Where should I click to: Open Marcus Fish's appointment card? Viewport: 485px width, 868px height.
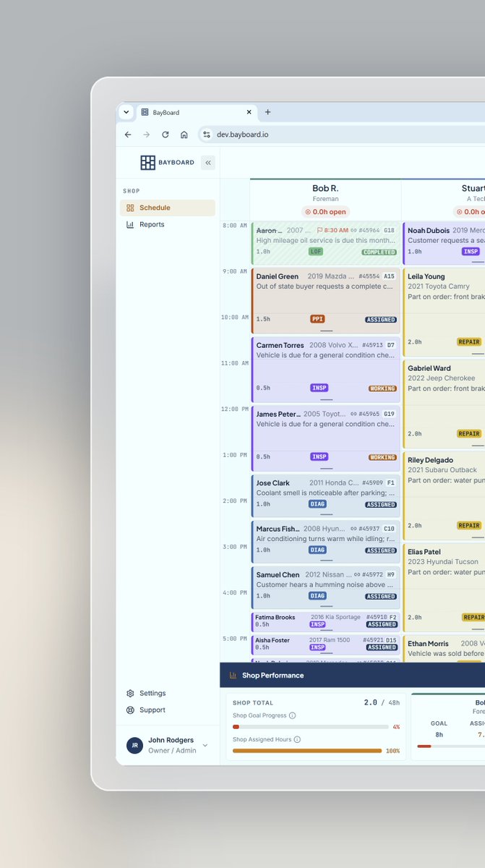pyautogui.click(x=325, y=542)
